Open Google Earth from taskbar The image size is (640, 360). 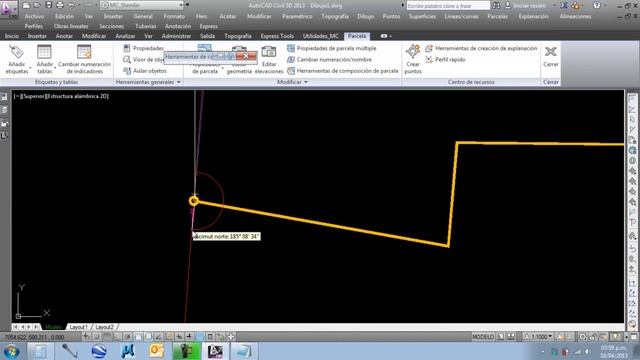click(x=99, y=351)
